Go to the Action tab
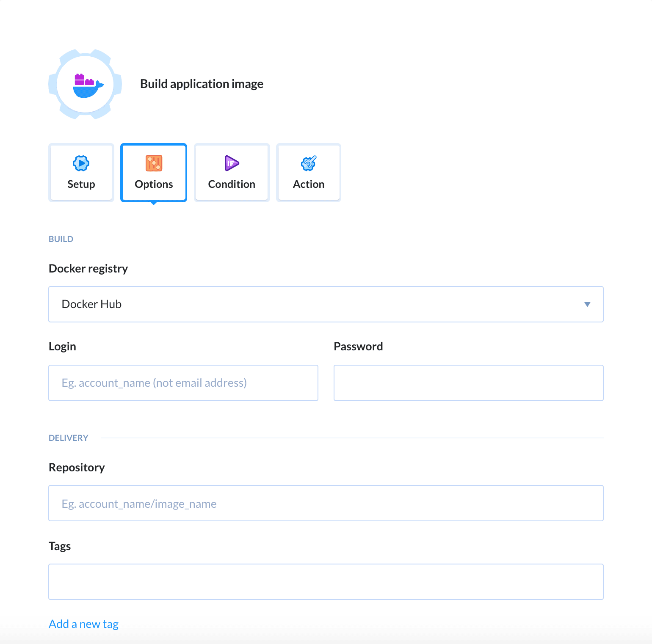This screenshot has width=652, height=644. (309, 173)
